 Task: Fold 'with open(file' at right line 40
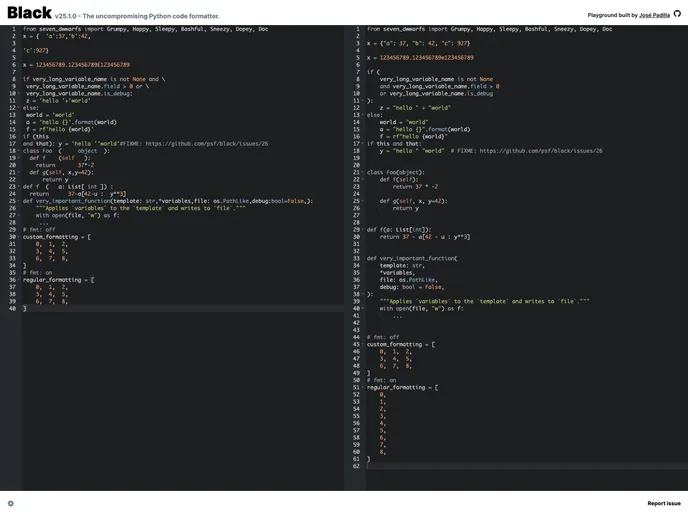point(363,308)
